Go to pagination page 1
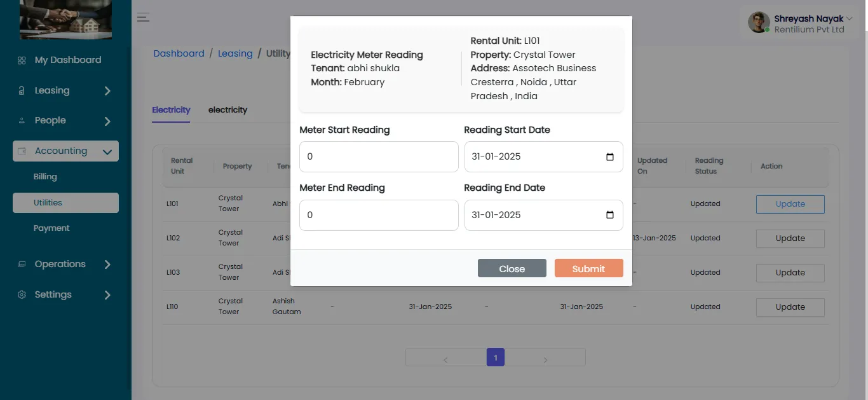This screenshot has width=868, height=400. (x=496, y=357)
